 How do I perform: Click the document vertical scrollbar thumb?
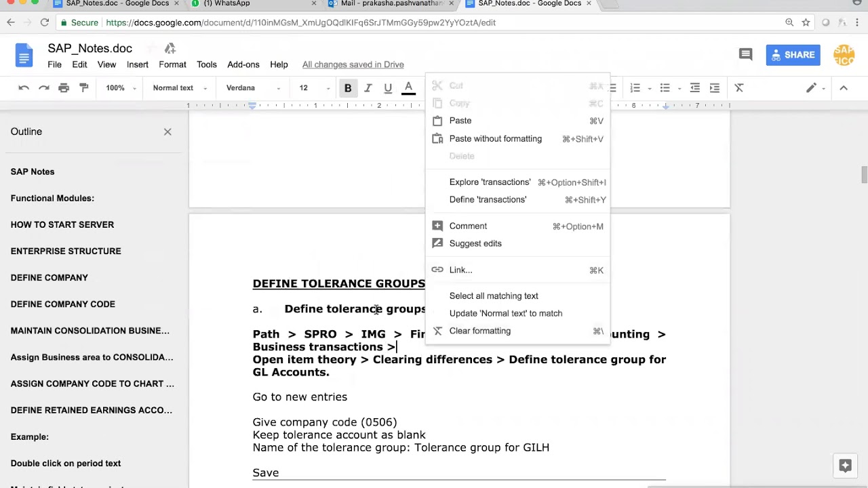(x=864, y=174)
